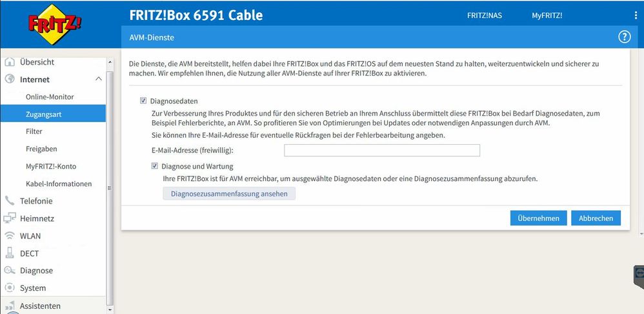This screenshot has width=644, height=314.
Task: Click the DECT handset icon
Action: coord(10,253)
